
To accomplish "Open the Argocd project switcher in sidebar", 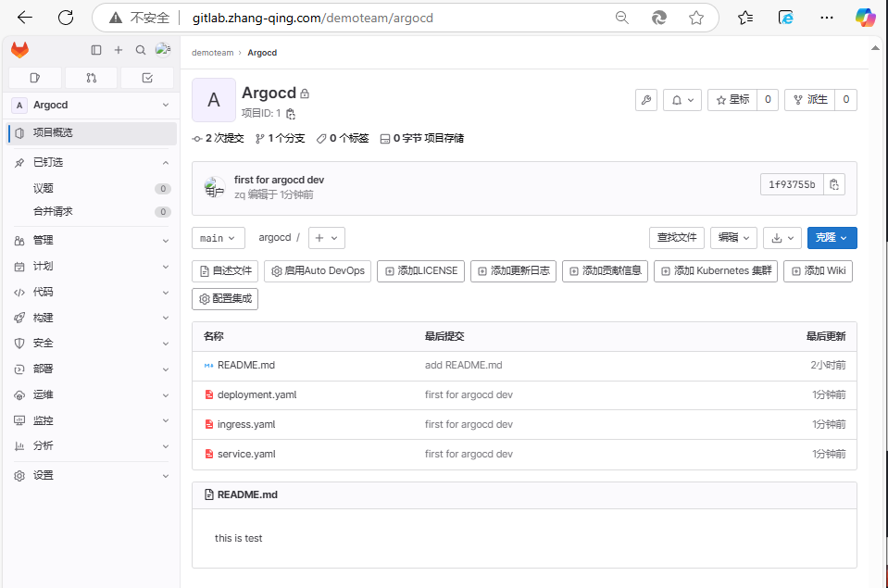I will [x=92, y=105].
